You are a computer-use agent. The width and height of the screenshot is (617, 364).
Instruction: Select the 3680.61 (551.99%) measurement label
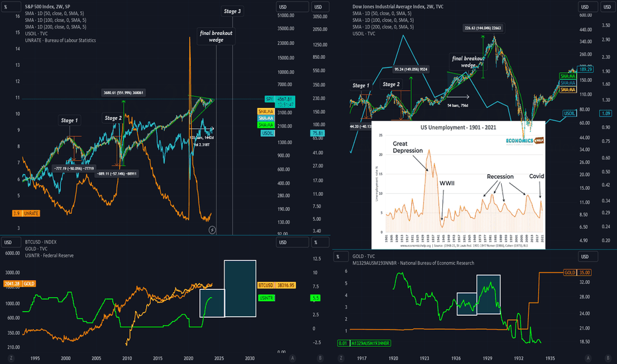(x=123, y=93)
